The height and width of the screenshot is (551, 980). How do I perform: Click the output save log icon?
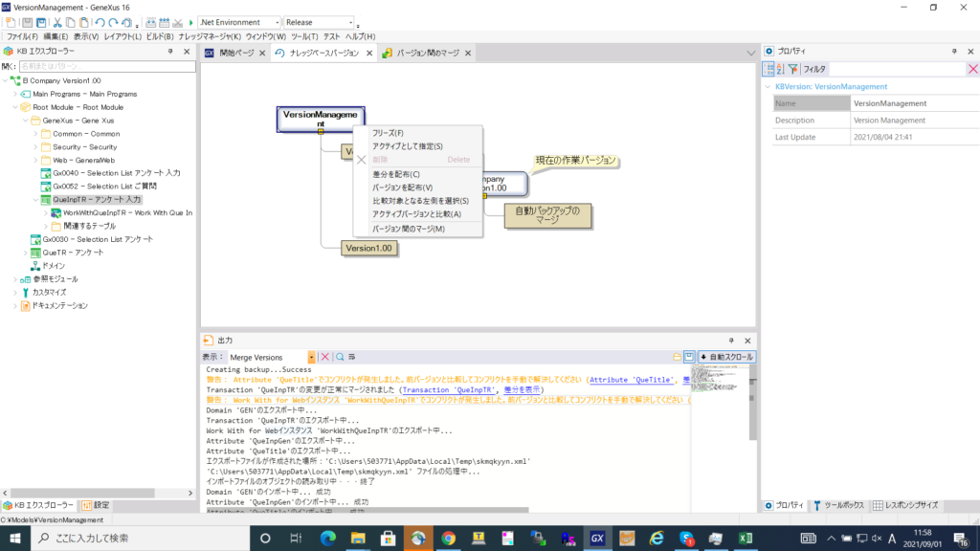click(x=689, y=357)
